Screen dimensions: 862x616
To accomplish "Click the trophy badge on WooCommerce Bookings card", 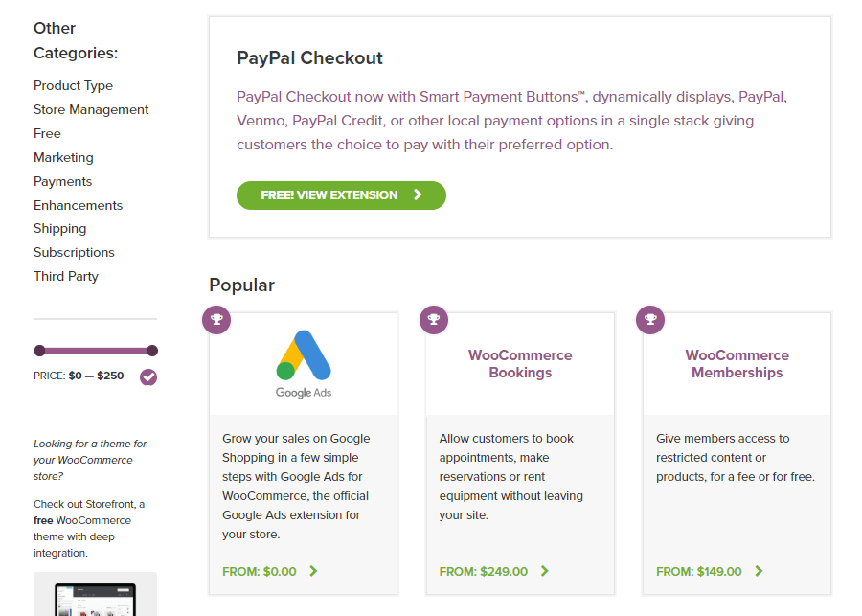I will pos(434,320).
